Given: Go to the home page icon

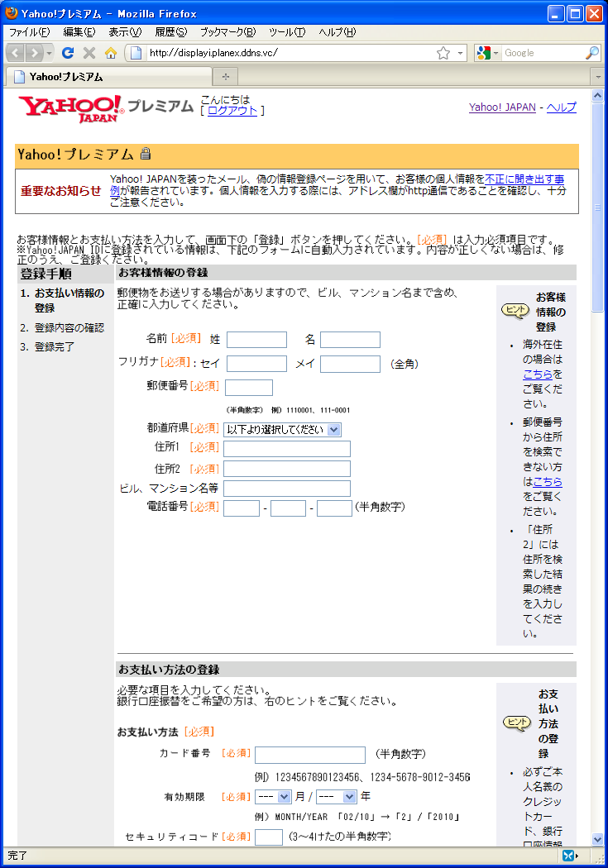Looking at the screenshot, I should pos(111,53).
